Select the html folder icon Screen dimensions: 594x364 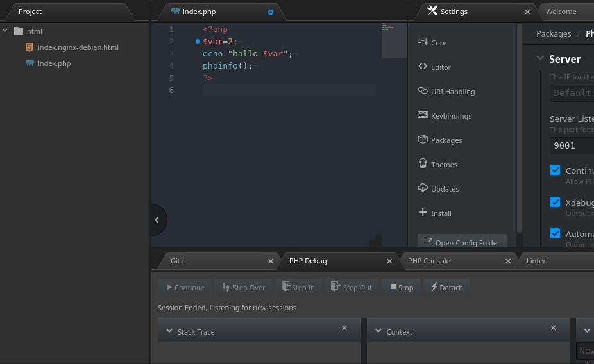(x=19, y=31)
